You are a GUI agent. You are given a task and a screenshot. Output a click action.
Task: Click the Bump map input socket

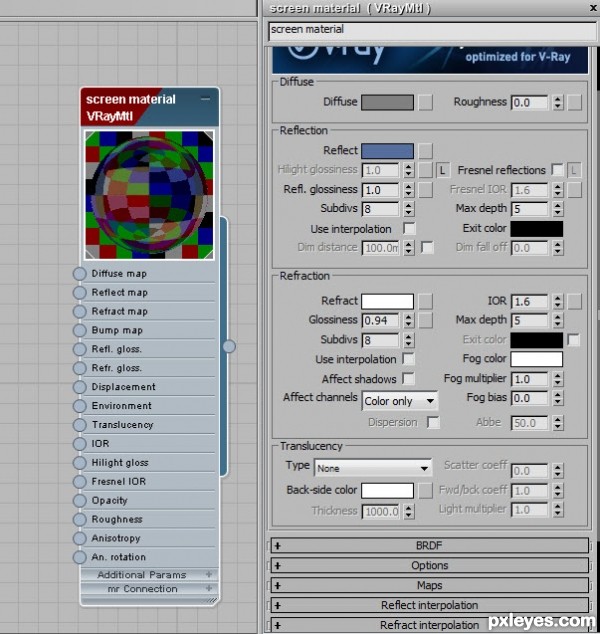(80, 330)
